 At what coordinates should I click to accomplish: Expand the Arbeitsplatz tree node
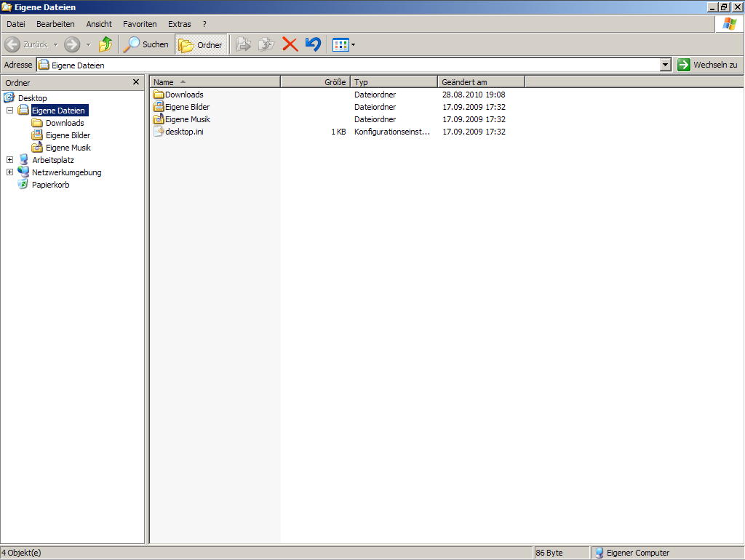point(9,160)
